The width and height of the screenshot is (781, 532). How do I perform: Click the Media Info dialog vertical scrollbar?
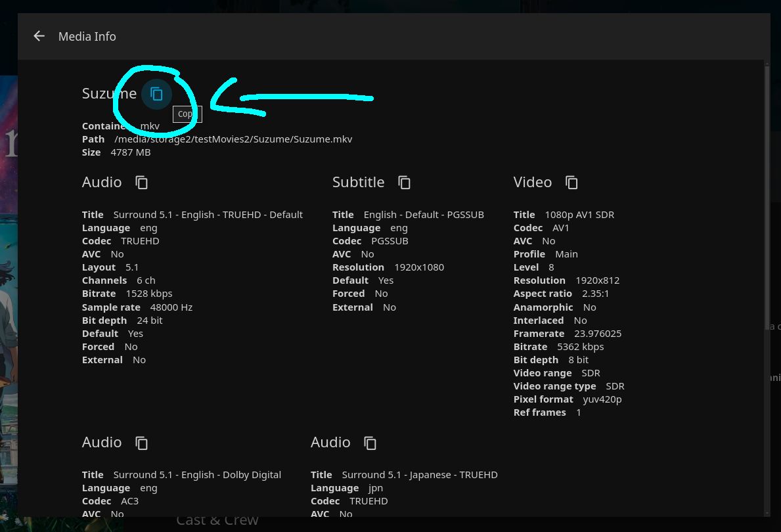point(766,263)
